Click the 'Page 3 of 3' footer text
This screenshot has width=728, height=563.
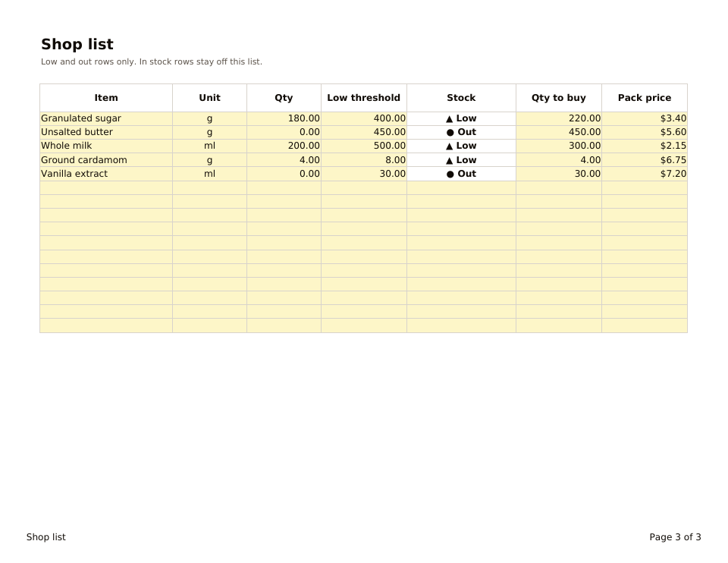pos(675,537)
